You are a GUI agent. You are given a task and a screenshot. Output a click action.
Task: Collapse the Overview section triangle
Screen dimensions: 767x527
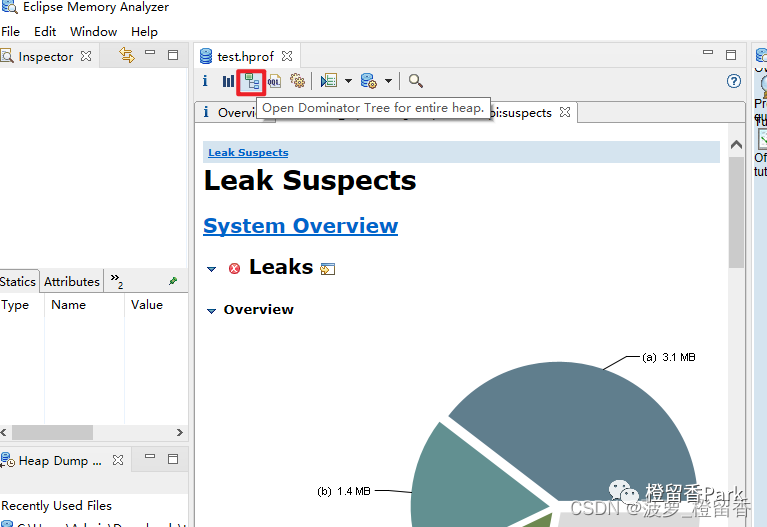[211, 311]
